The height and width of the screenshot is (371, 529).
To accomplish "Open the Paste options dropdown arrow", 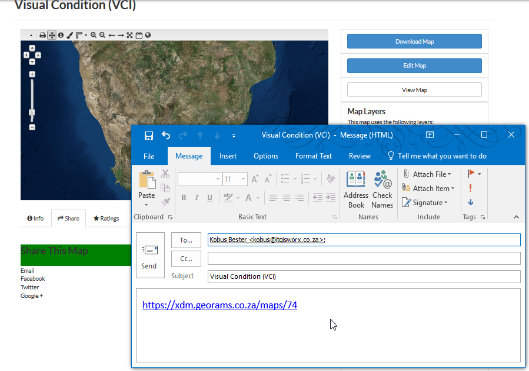I will (146, 205).
